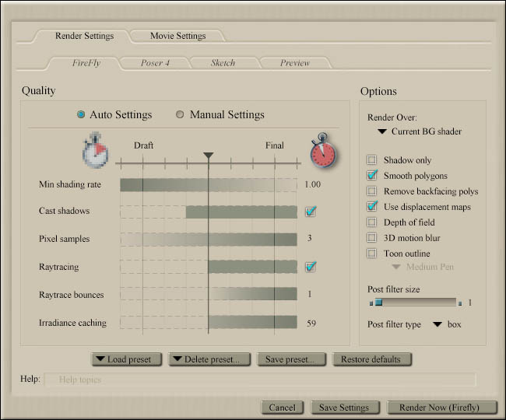Enable the Shadow only option
The height and width of the screenshot is (420, 506).
[x=372, y=160]
